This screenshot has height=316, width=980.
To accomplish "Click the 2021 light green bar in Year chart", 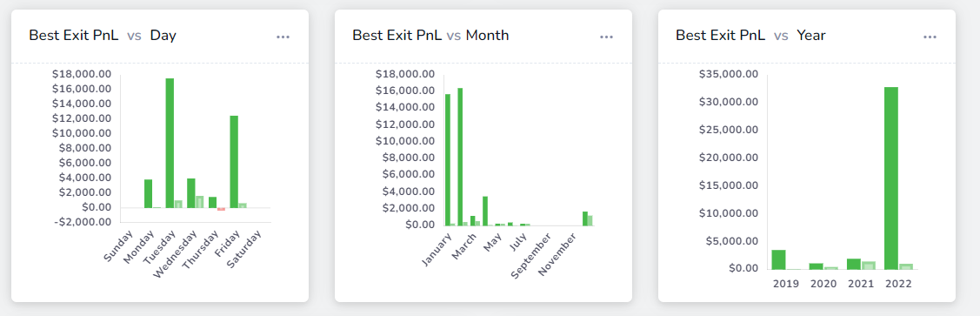I will (x=868, y=266).
